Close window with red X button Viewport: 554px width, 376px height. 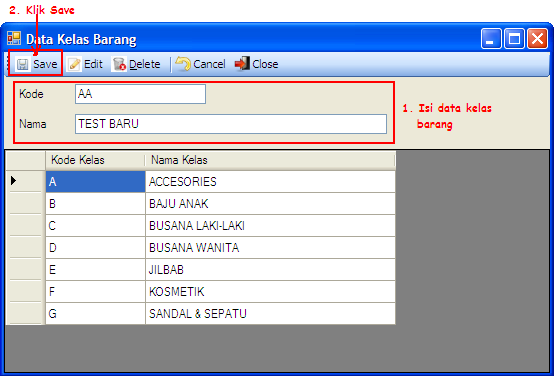(x=537, y=39)
